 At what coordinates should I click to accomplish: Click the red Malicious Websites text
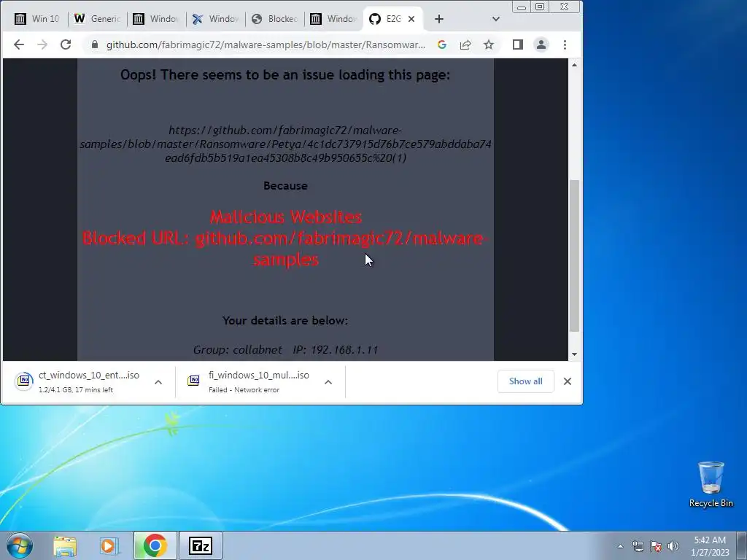(x=286, y=217)
